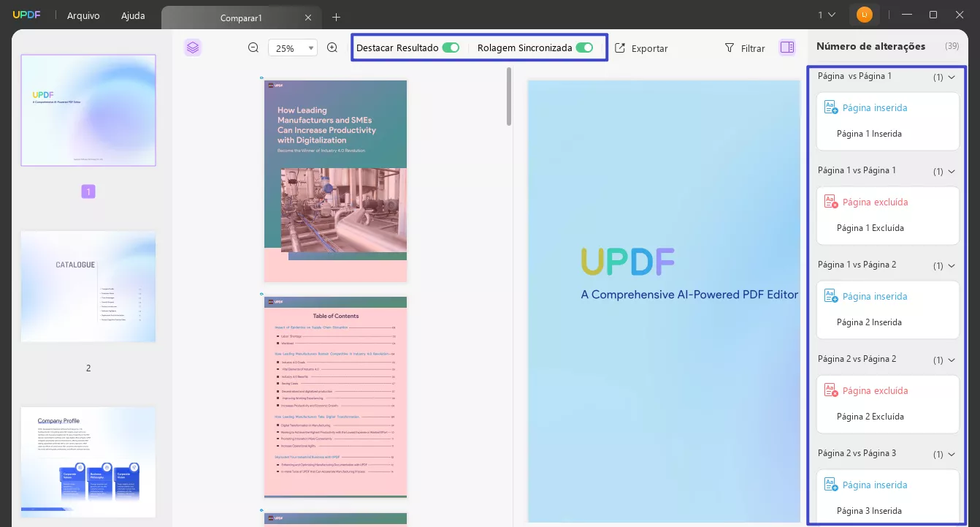Collapse the Página 2 vs Página 2 group
The width and height of the screenshot is (980, 527).
pos(951,360)
